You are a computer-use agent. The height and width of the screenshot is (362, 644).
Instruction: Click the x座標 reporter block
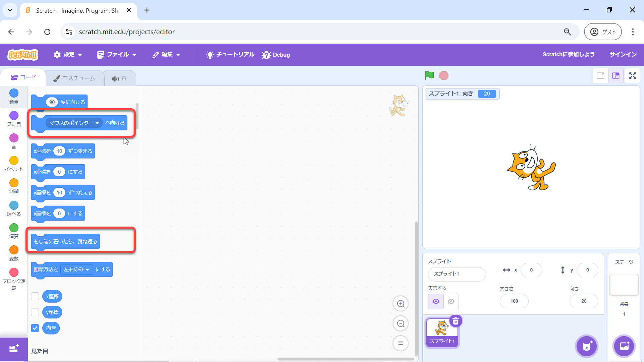point(52,296)
